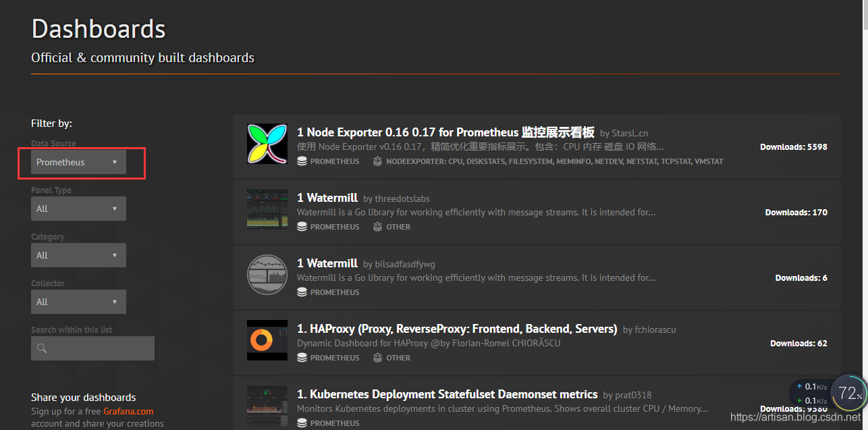This screenshot has height=430, width=868.
Task: Open the 1. HAProxy dashboard title link
Action: (x=457, y=329)
